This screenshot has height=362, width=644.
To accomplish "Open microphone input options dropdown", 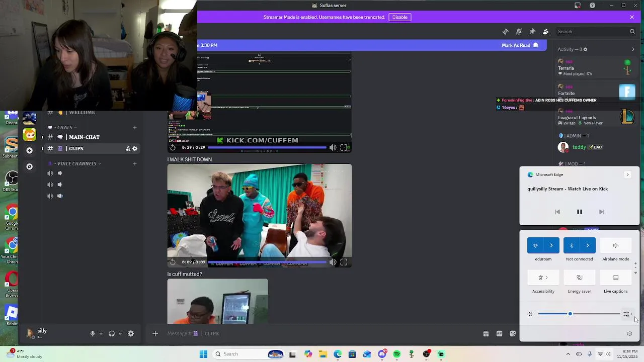I will pyautogui.click(x=101, y=333).
